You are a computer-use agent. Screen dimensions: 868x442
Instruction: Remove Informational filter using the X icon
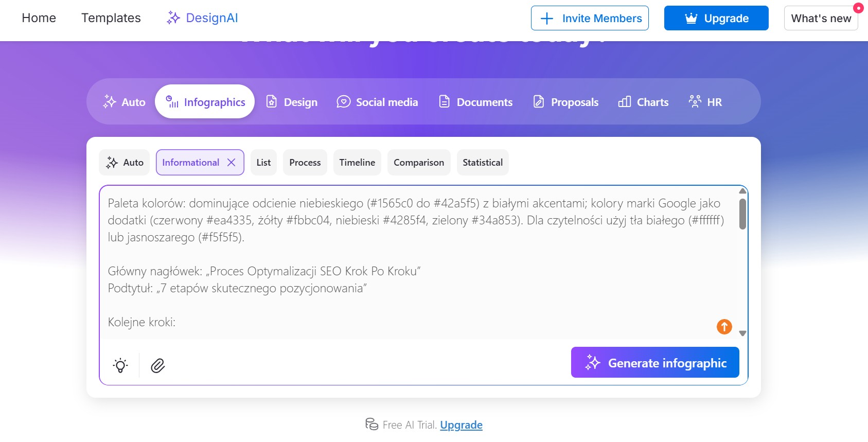point(232,163)
